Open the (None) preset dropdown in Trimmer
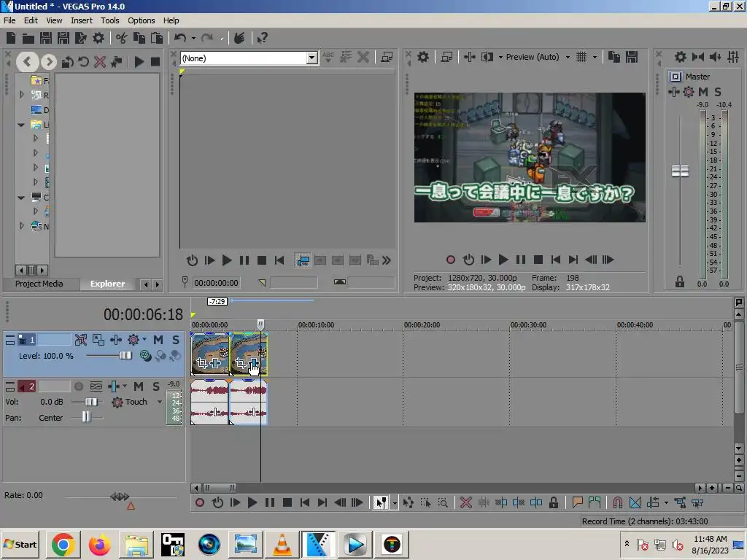747x560 pixels. 311,58
